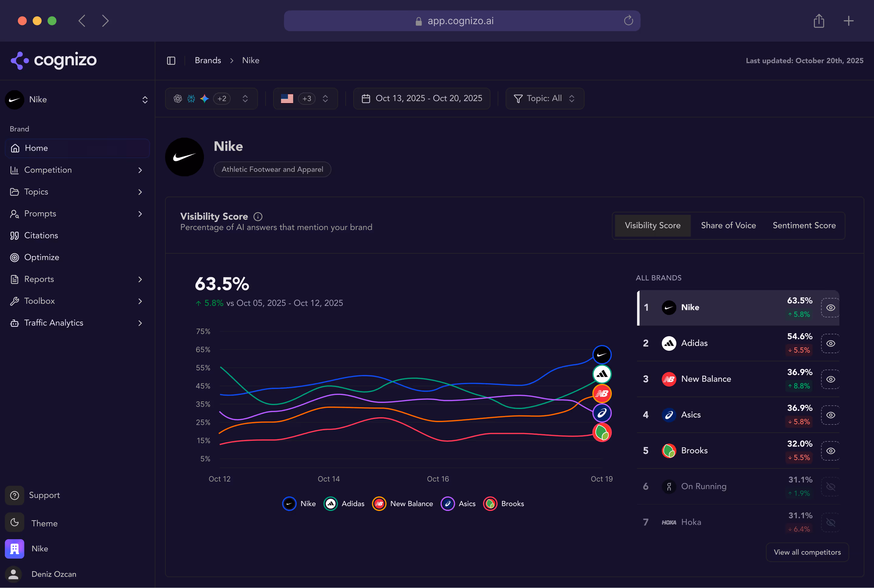Image resolution: width=874 pixels, height=588 pixels.
Task: Open the Topic: All filter dropdown
Action: pos(544,98)
